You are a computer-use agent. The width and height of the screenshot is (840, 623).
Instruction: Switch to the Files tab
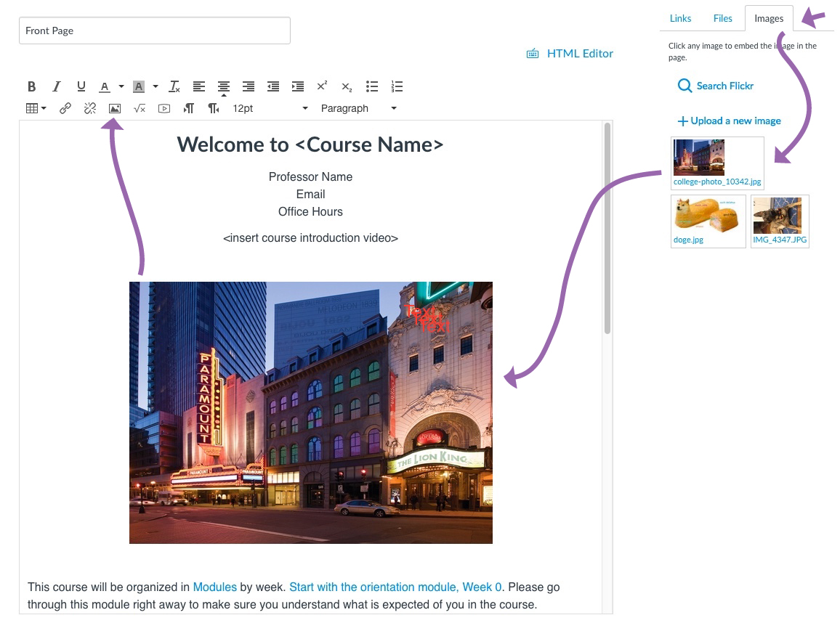click(x=723, y=18)
